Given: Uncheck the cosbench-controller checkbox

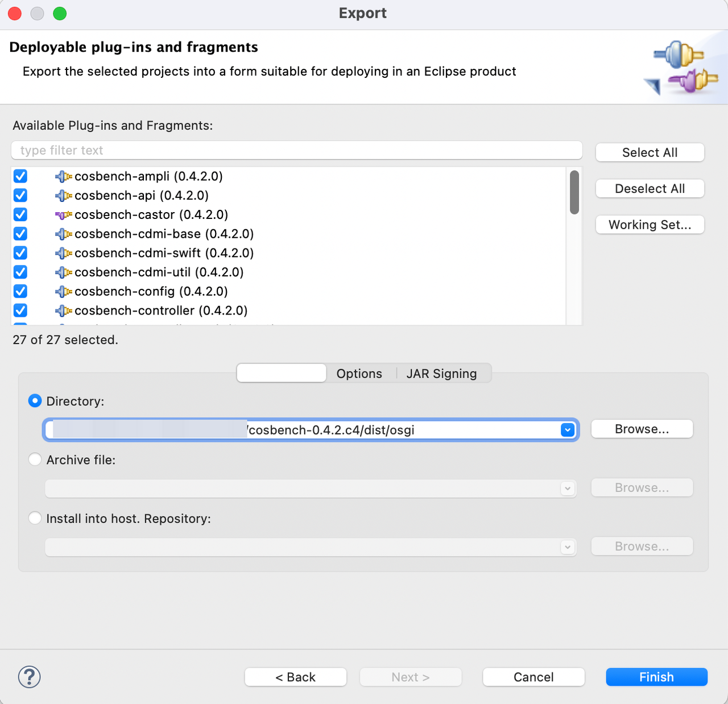Looking at the screenshot, I should (x=20, y=310).
